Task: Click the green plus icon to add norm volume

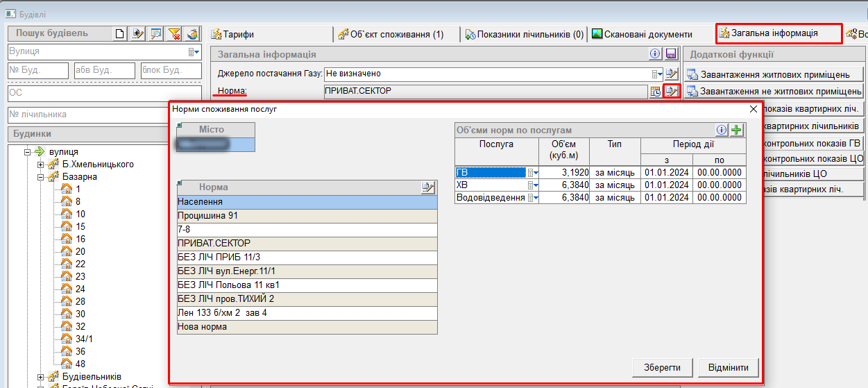Action: (x=737, y=130)
